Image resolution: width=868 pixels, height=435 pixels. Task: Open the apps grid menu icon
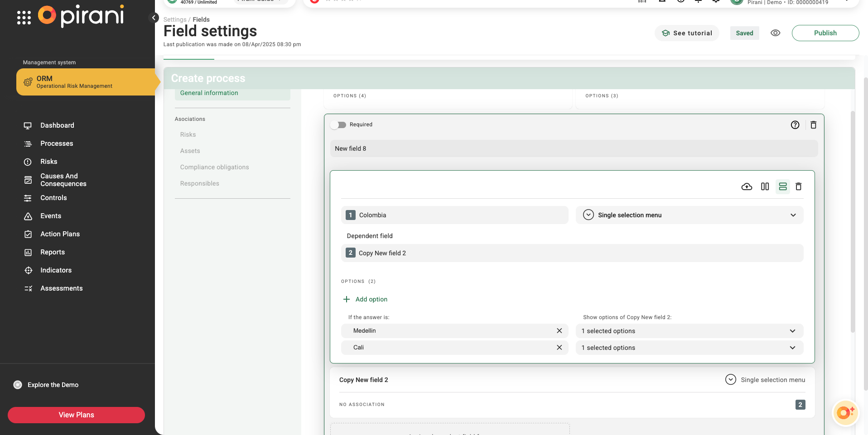click(24, 18)
